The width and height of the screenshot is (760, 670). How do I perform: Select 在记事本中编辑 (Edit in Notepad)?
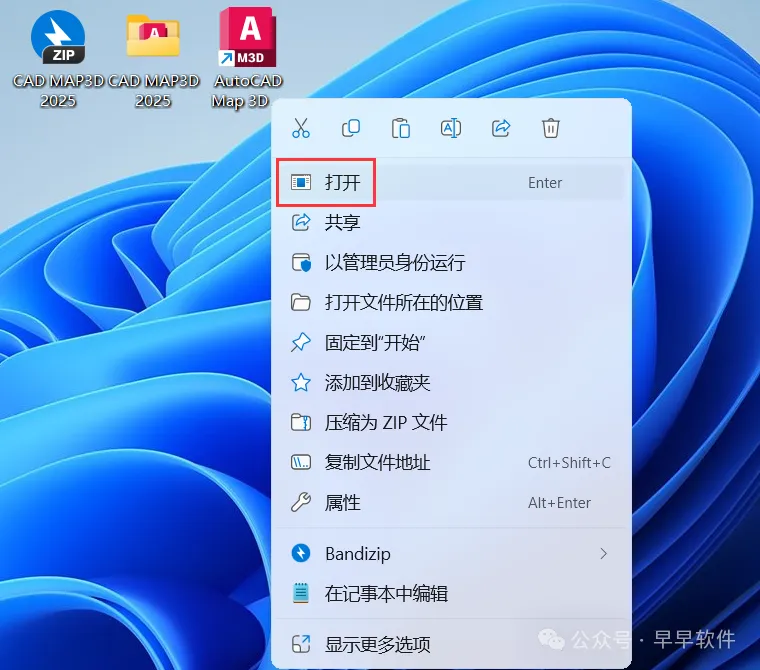451,593
